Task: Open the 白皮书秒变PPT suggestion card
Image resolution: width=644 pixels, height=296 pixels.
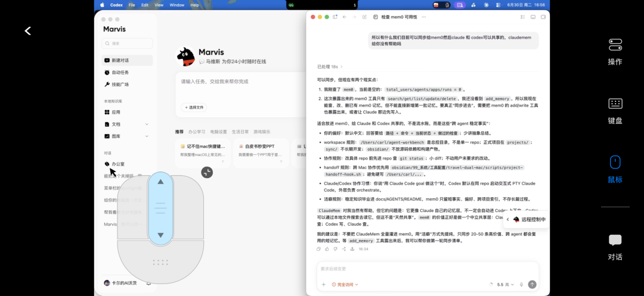Action: point(261,153)
